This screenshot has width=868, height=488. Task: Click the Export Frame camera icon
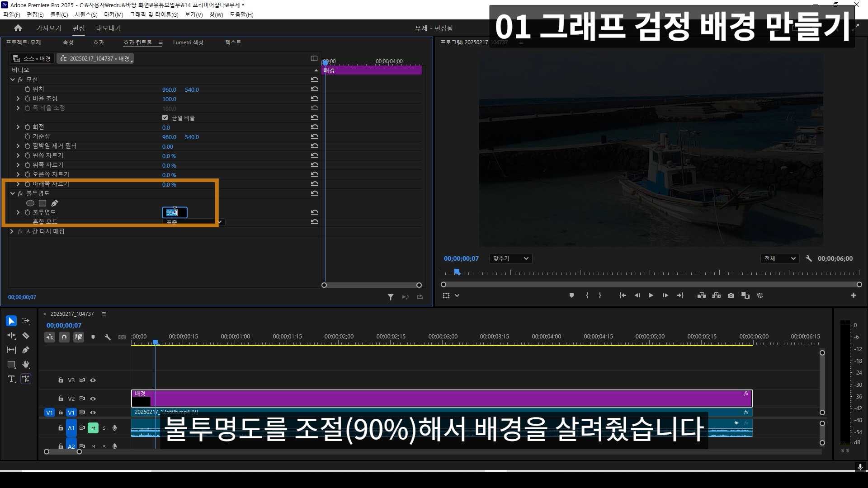(731, 296)
